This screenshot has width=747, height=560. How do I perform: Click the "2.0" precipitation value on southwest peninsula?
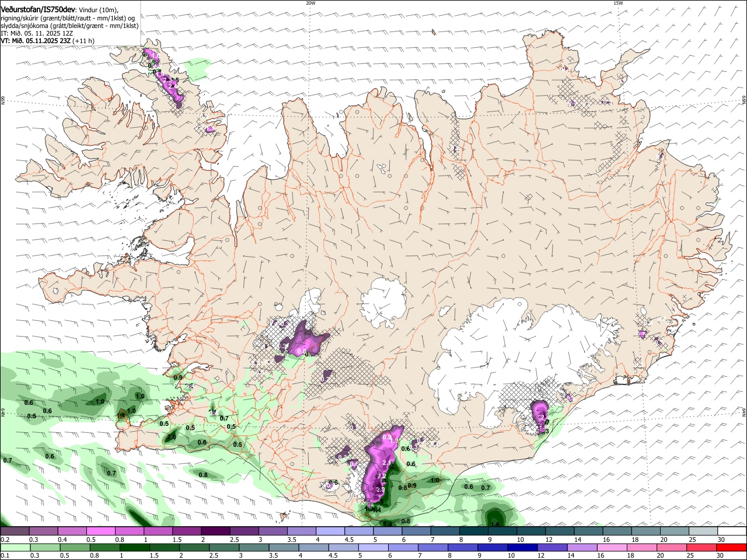click(172, 437)
